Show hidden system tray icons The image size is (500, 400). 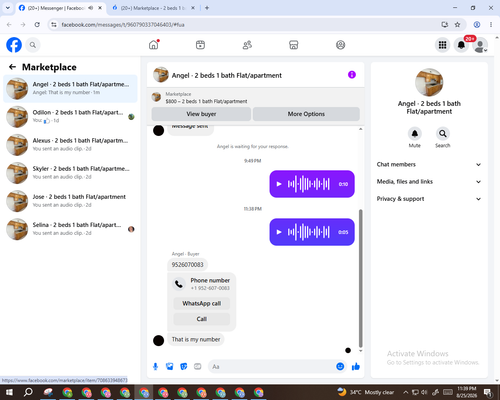pos(405,392)
